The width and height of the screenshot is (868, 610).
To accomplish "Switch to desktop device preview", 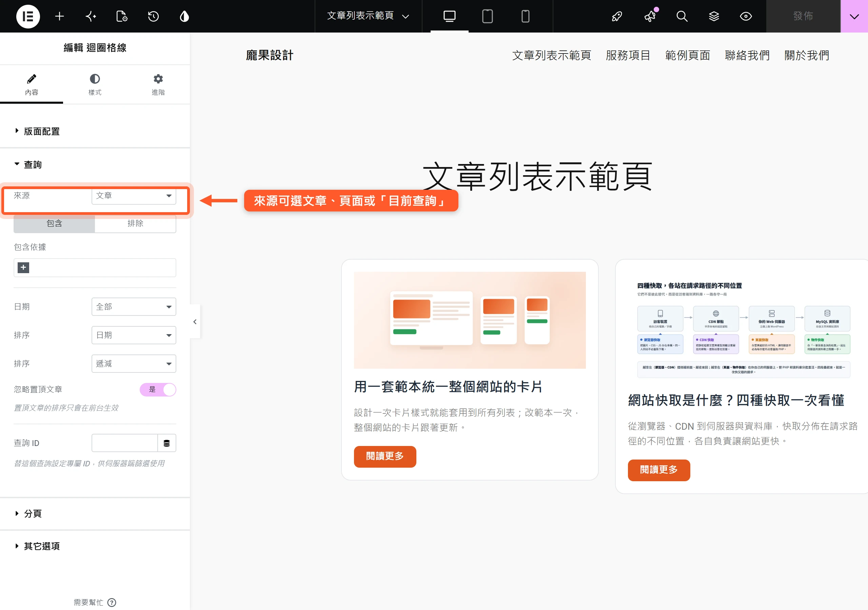I will [450, 16].
